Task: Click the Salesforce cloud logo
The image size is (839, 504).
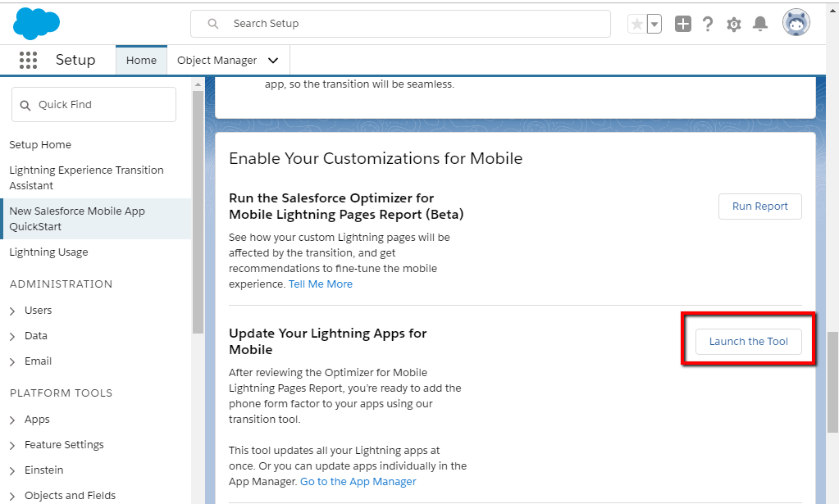Action: pos(35,23)
